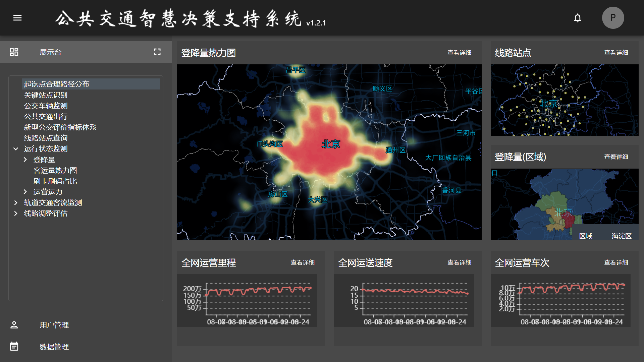Collapse the 运行状态监测 tree node
This screenshot has height=362, width=644.
[x=16, y=149]
